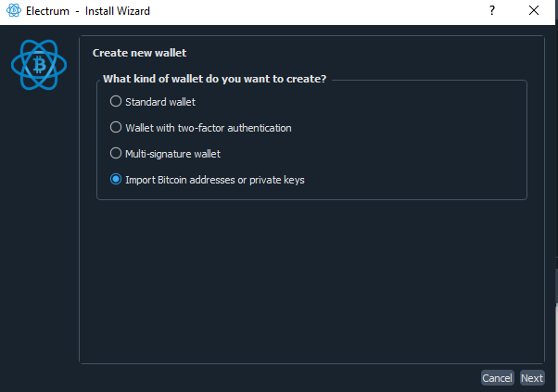Viewport: 558px width, 392px height.
Task: Click the Cancel button
Action: pos(497,378)
